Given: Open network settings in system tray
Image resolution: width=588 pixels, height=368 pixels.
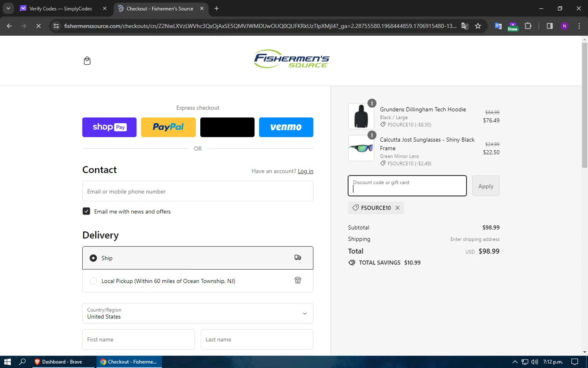Looking at the screenshot, I should click(525, 362).
